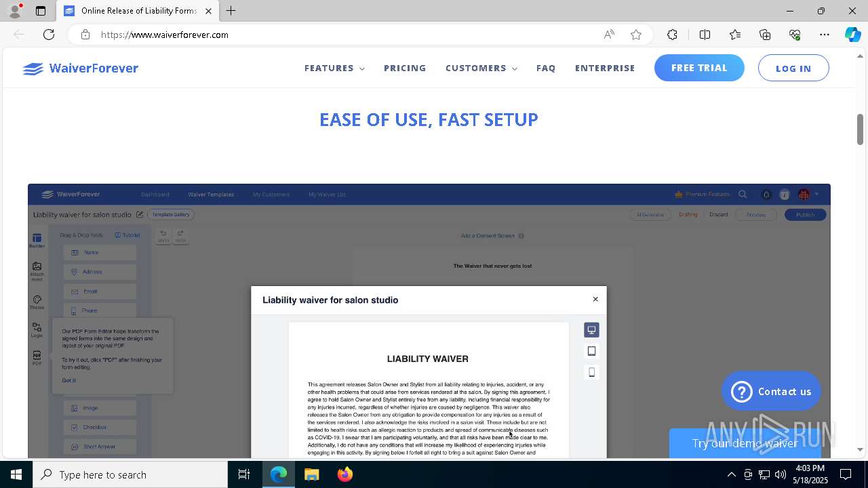The width and height of the screenshot is (868, 488).
Task: Open the Contact us help bubble
Action: click(771, 391)
